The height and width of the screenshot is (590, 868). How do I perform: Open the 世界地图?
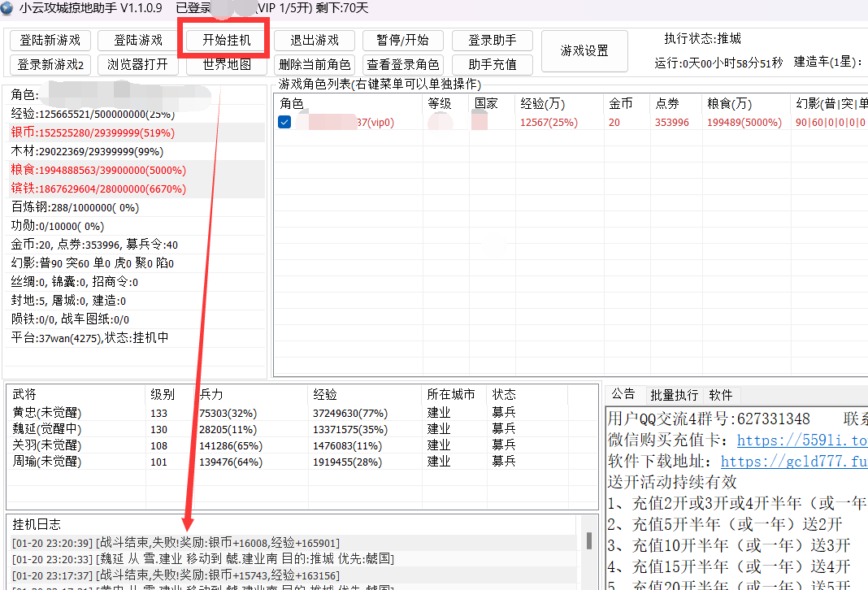[226, 64]
